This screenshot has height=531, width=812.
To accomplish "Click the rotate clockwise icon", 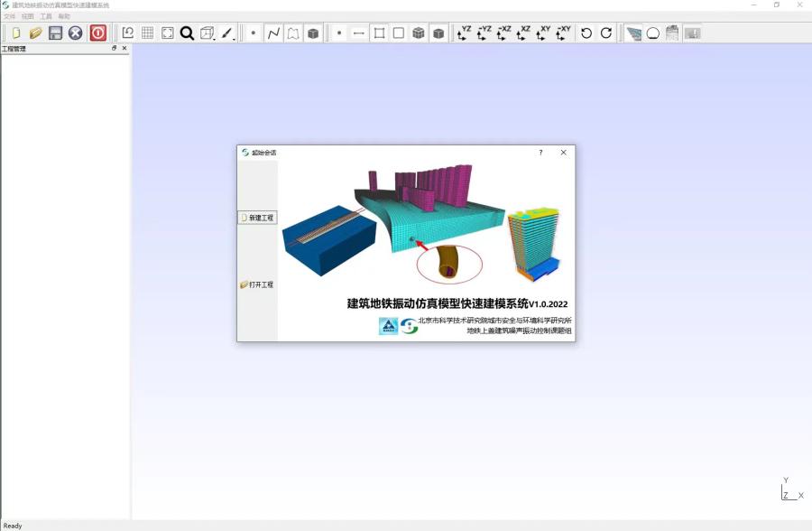I will pyautogui.click(x=606, y=33).
